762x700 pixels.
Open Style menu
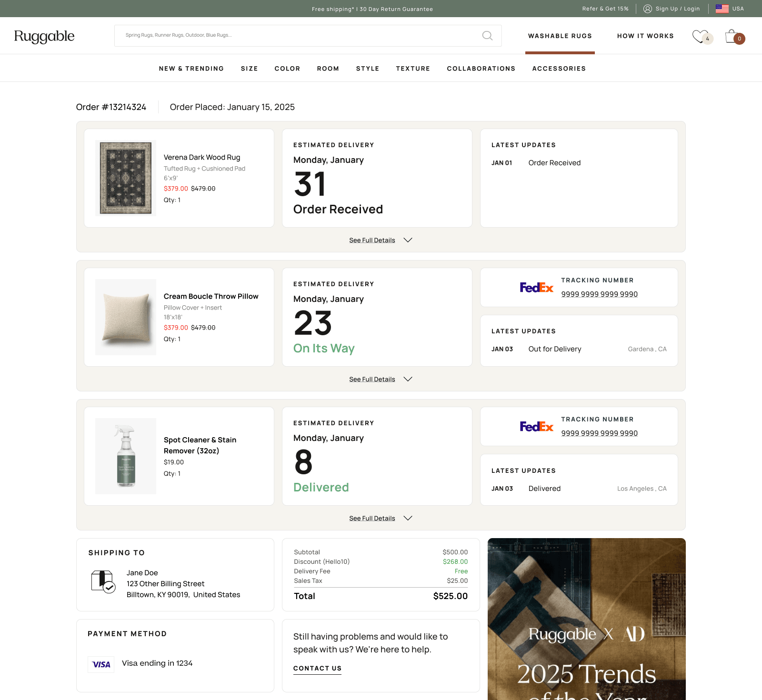[x=368, y=69]
